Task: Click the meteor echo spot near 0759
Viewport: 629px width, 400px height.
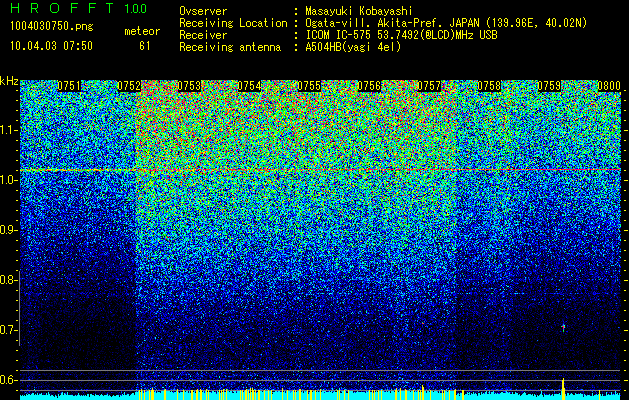Action: point(563,328)
